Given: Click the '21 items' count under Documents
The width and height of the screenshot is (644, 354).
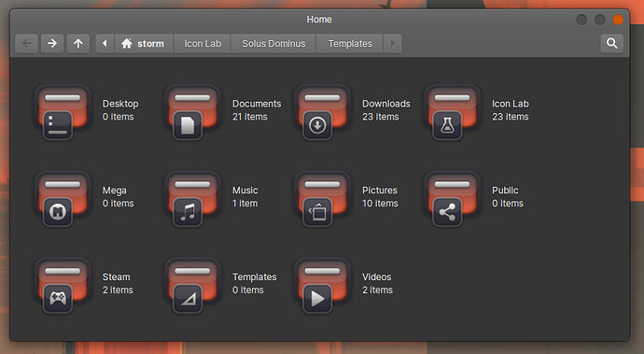Looking at the screenshot, I should click(x=250, y=117).
